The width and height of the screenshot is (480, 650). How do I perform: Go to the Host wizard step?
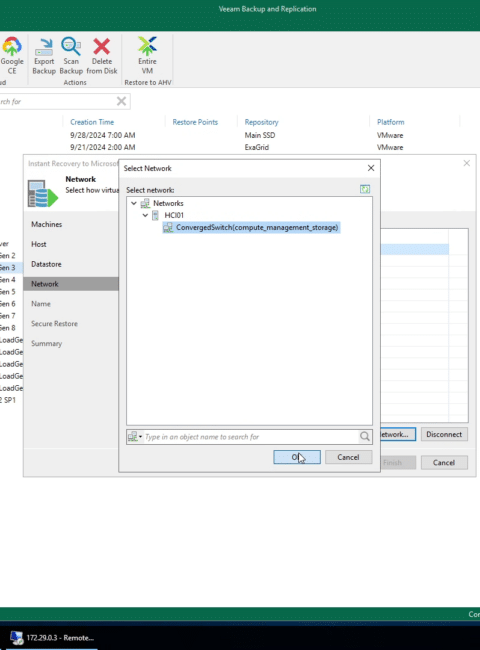[x=39, y=244]
